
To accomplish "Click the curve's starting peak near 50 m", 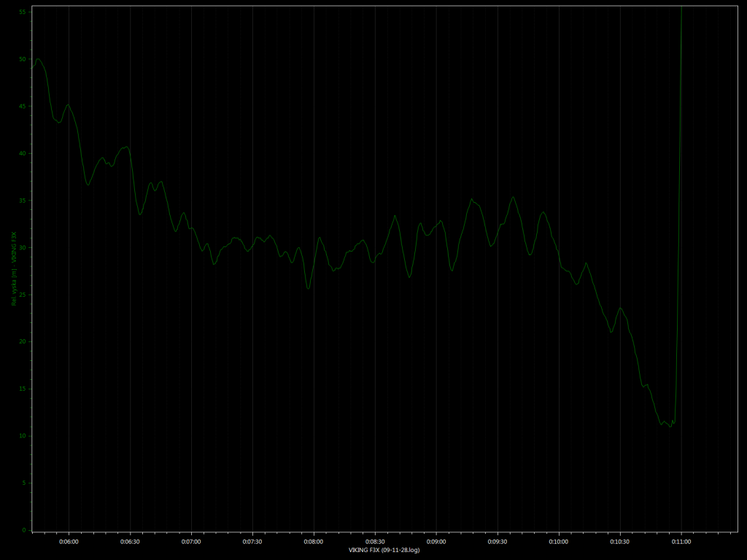I will (x=38, y=59).
